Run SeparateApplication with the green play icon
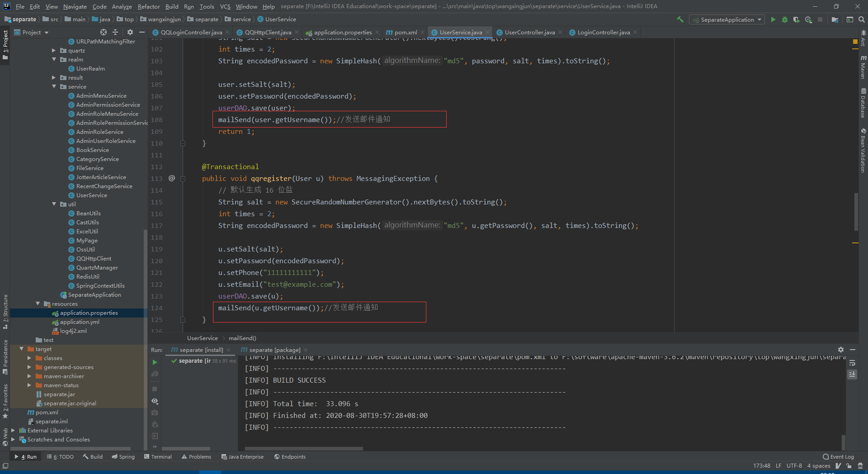868x474 pixels. [773, 19]
